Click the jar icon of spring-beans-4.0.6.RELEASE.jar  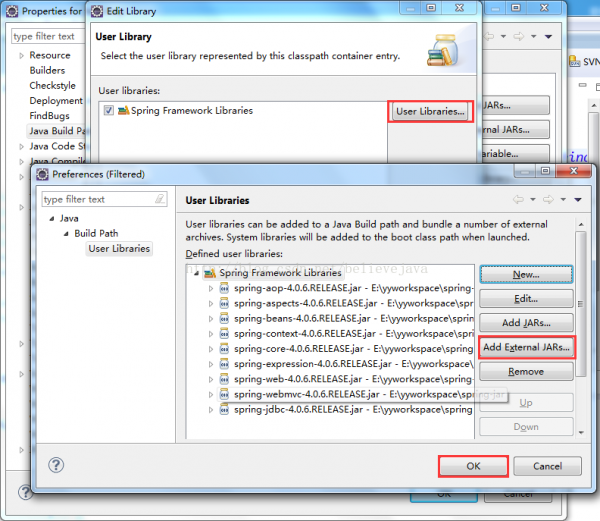tap(224, 319)
